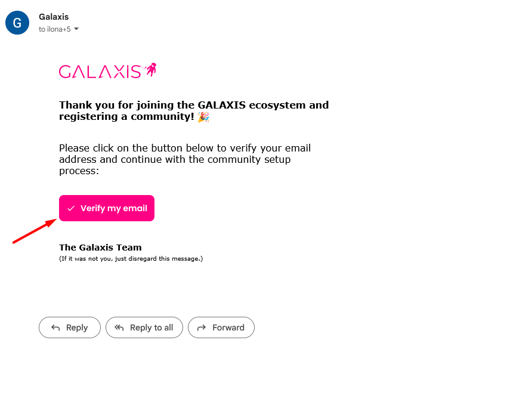Click the Forward button label
Screen dimensions: 532x405
click(228, 327)
